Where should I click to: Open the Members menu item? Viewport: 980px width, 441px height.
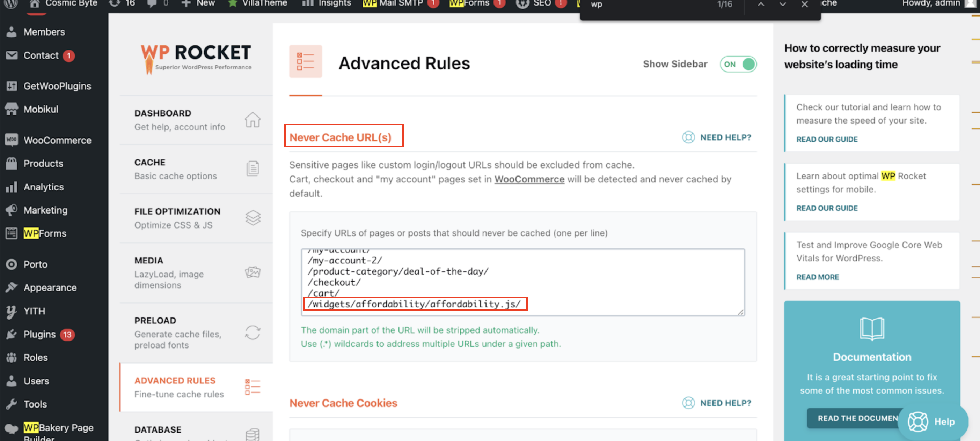(44, 31)
